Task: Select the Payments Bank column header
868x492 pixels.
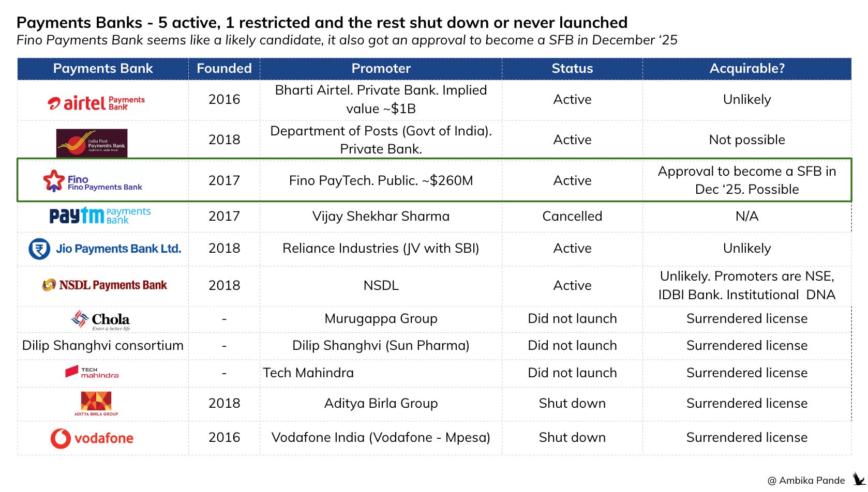Action: [103, 69]
